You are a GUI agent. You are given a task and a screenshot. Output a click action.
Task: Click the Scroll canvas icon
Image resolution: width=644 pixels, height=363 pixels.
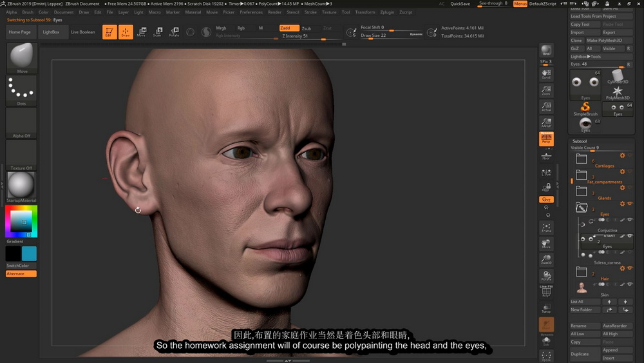pyautogui.click(x=546, y=74)
